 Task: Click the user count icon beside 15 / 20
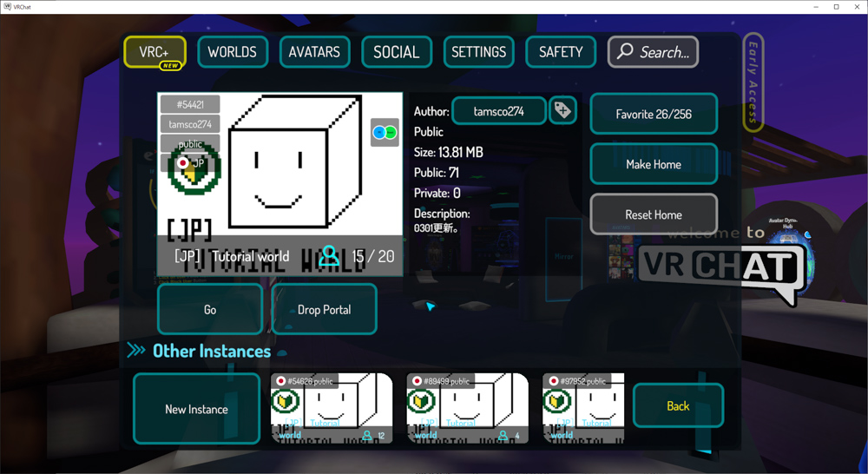tap(329, 256)
